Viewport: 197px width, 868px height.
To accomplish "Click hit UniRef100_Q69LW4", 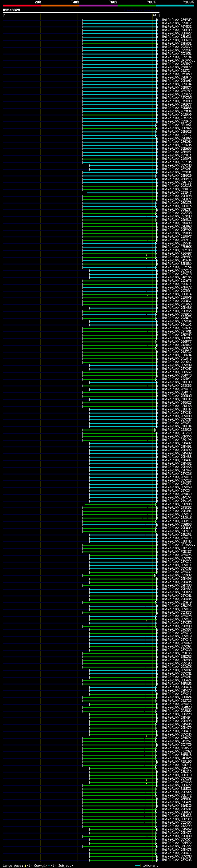I will point(177,84).
